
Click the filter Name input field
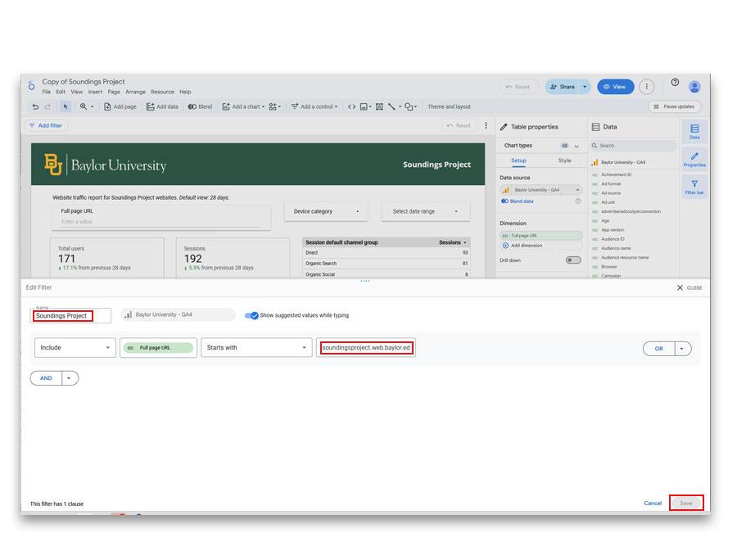[70, 316]
